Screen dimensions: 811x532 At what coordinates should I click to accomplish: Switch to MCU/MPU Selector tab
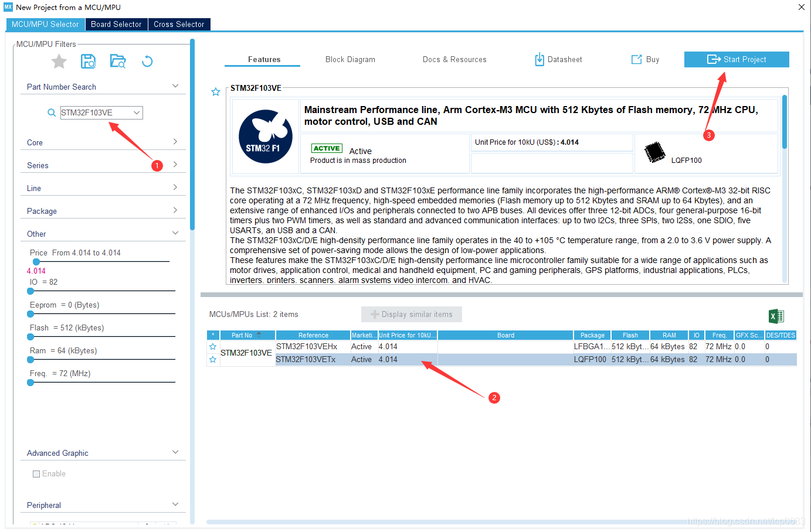click(x=45, y=24)
